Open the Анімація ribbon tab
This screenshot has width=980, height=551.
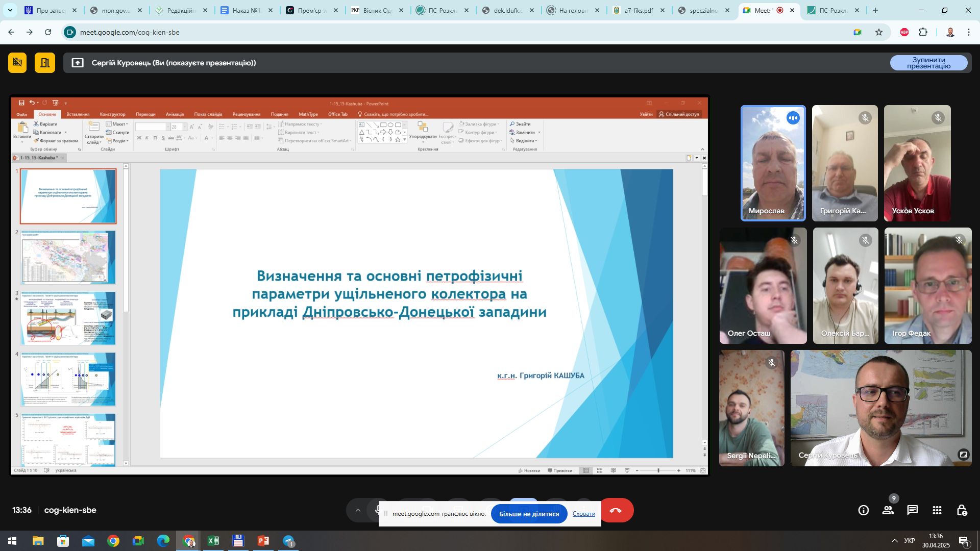pyautogui.click(x=175, y=114)
